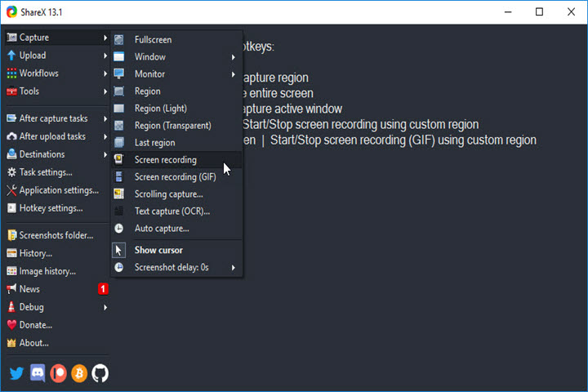Minimize the ShareX window
Screen dimensions: 588x392
pyautogui.click(x=508, y=12)
